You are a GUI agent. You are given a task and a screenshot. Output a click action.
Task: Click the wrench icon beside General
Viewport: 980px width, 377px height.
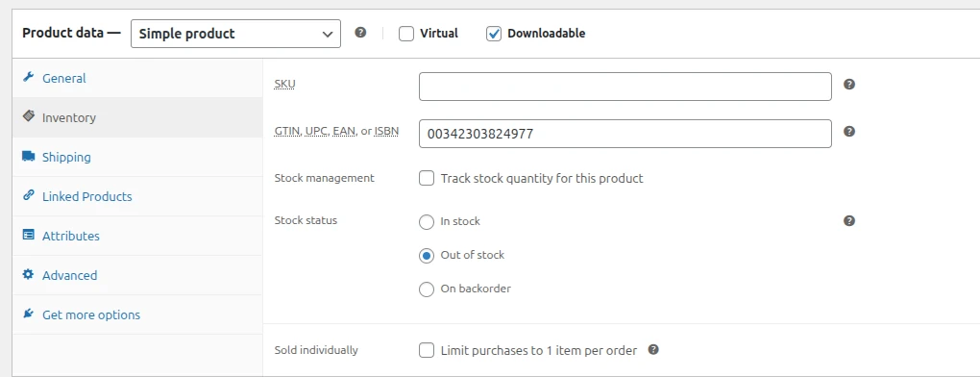[x=28, y=78]
